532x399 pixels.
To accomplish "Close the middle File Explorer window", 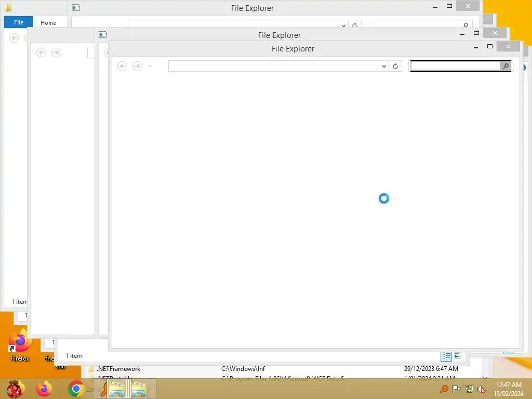I will (495, 33).
